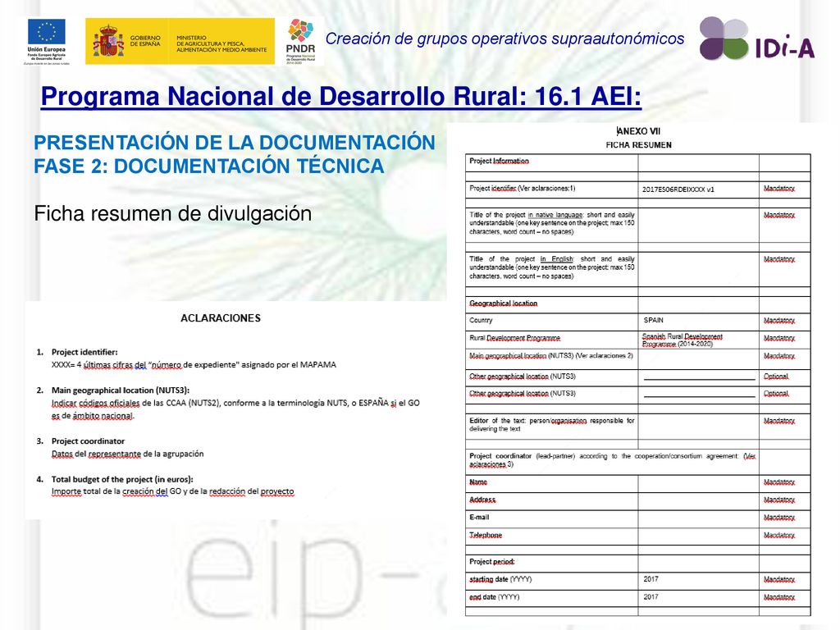The height and width of the screenshot is (630, 840).
Task: Click the text 'Ficha resumen de divulgación'
Action: point(172,213)
